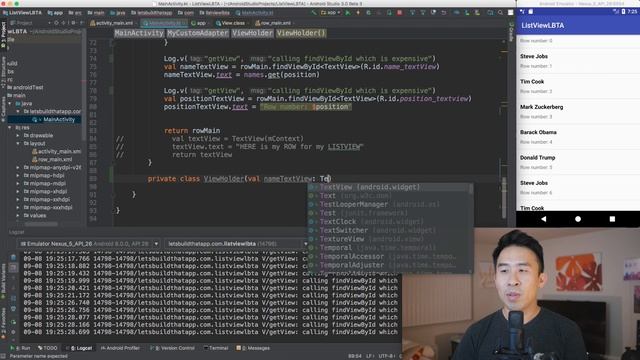
Task: Open Emulator Nexus_5_API_26 device dropdown
Action: click(x=89, y=244)
